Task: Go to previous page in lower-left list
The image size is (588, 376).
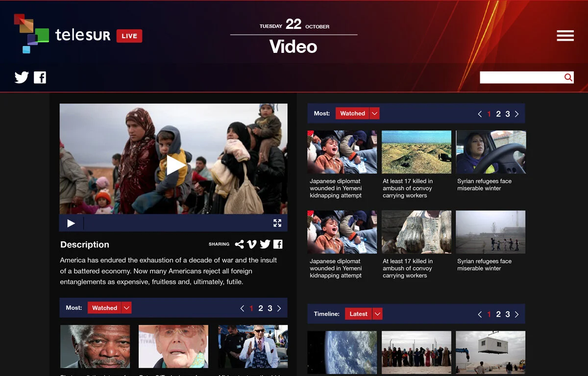Action: point(242,308)
